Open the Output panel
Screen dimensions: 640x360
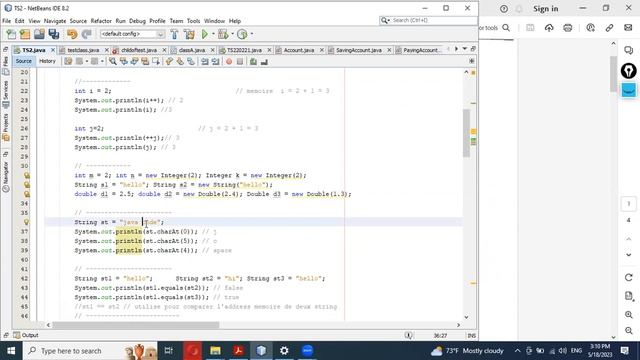(26, 335)
